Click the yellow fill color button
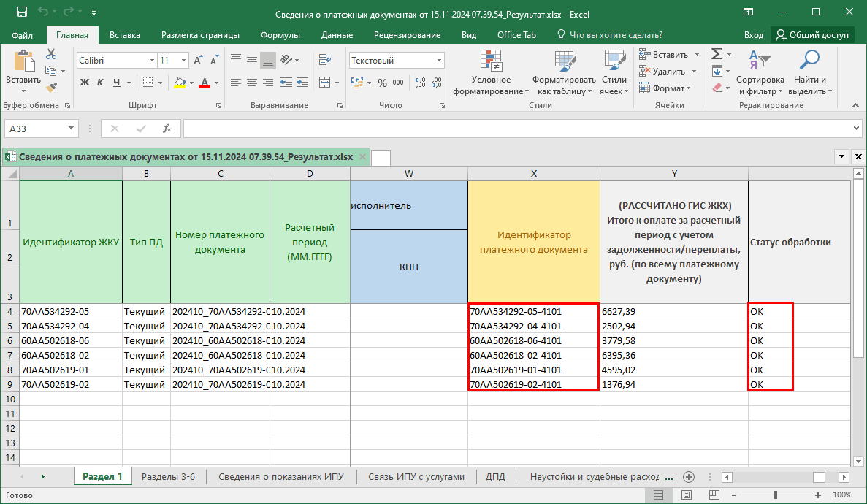The height and width of the screenshot is (504, 867). point(179,83)
